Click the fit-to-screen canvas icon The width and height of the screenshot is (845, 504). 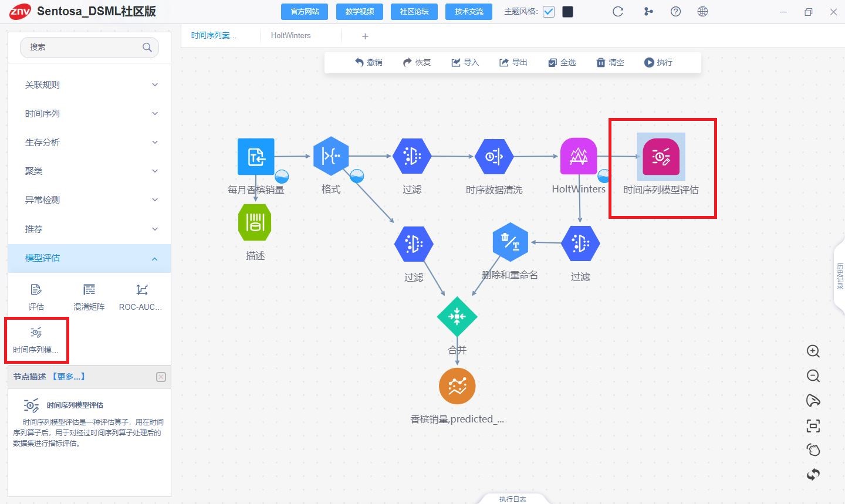(x=813, y=426)
